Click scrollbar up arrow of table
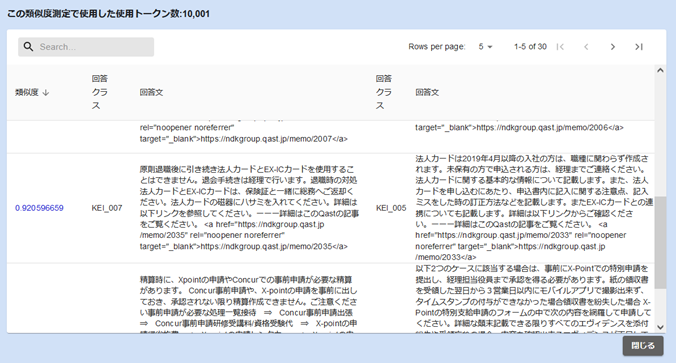Viewport: 676px width, 363px height. coord(660,70)
